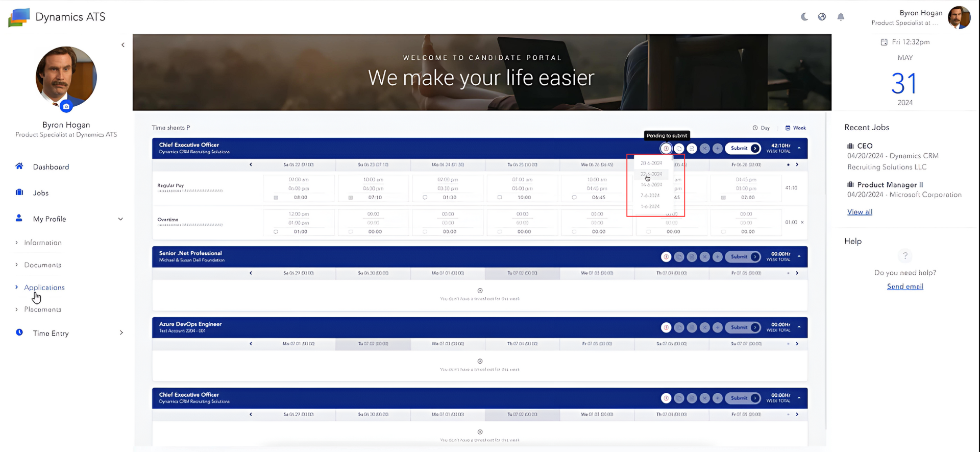The width and height of the screenshot is (980, 452).
Task: Toggle dark mode with the moon icon
Action: coord(804,17)
